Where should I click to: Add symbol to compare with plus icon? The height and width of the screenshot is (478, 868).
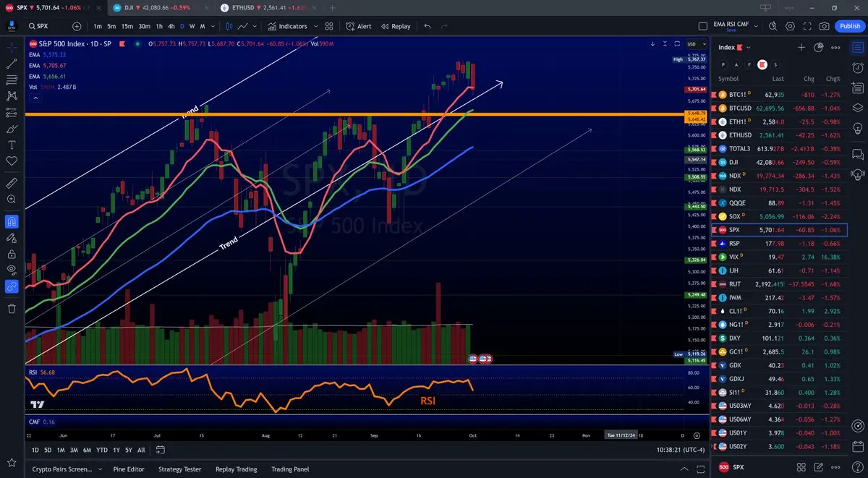(77, 26)
